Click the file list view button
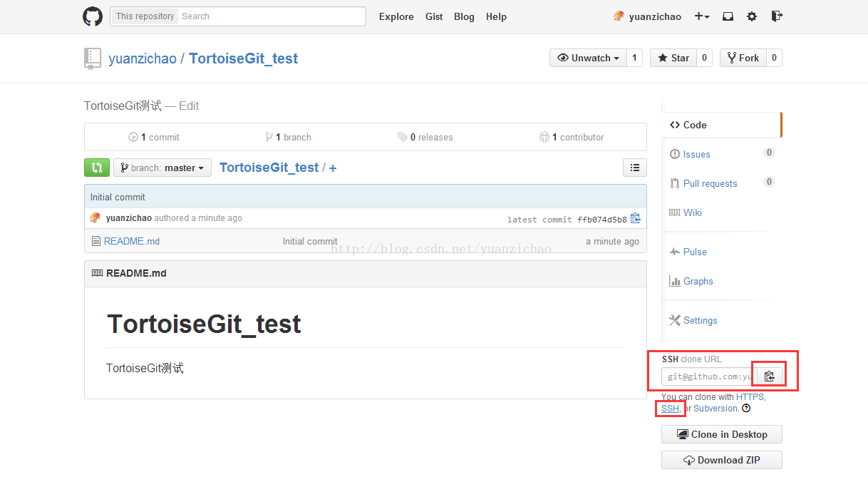The height and width of the screenshot is (482, 868). tap(635, 168)
